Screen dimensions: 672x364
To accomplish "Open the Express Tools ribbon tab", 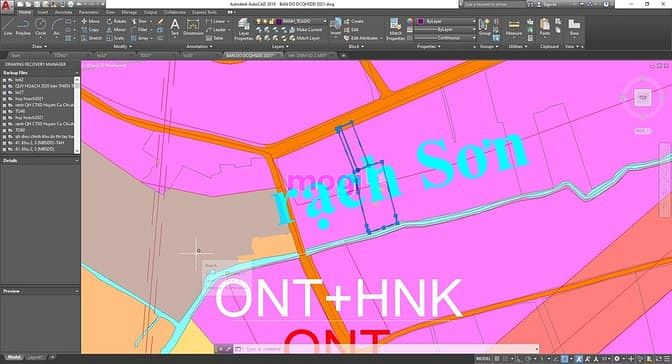I will click(x=205, y=12).
